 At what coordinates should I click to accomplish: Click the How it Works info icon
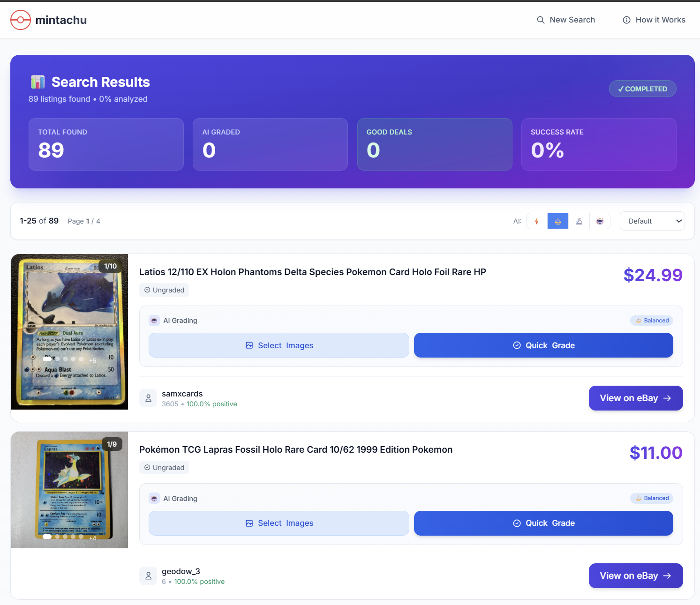click(x=626, y=20)
